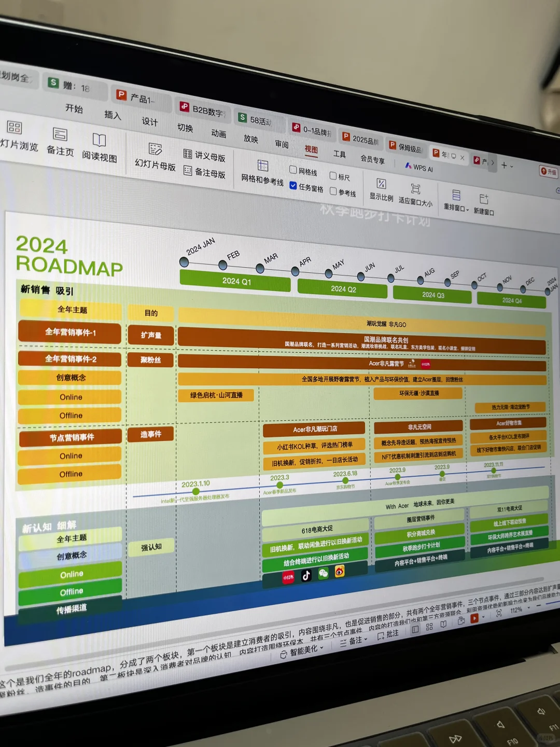Screen dimensions: 560x747
Task: Select the 2024 Q2 green bar on slide
Action: (x=343, y=289)
